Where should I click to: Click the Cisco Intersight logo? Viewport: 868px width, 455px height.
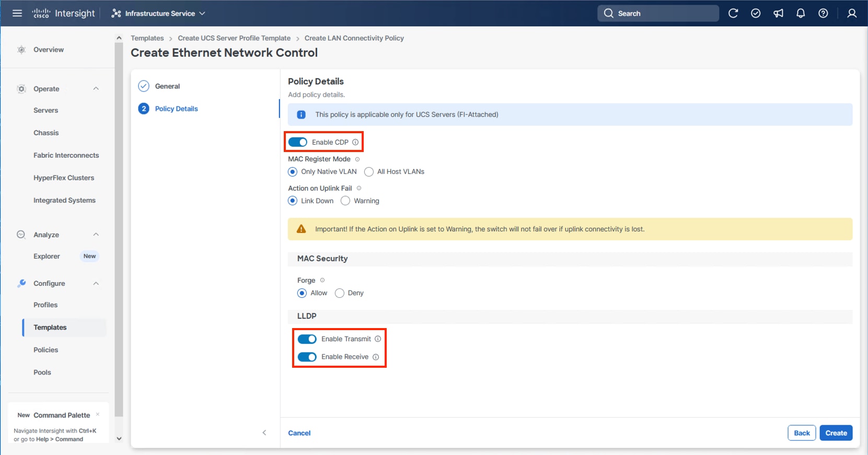(63, 13)
